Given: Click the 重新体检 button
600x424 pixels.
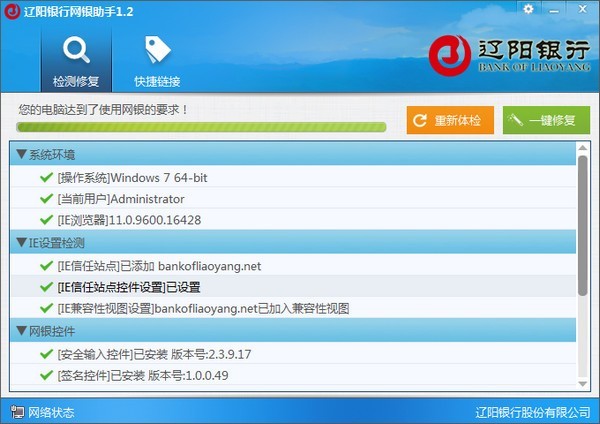Looking at the screenshot, I should (x=450, y=120).
